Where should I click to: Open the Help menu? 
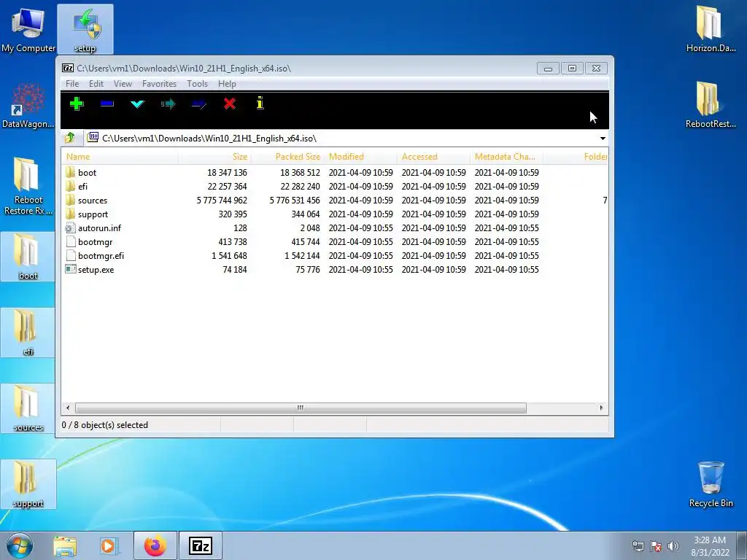point(227,84)
